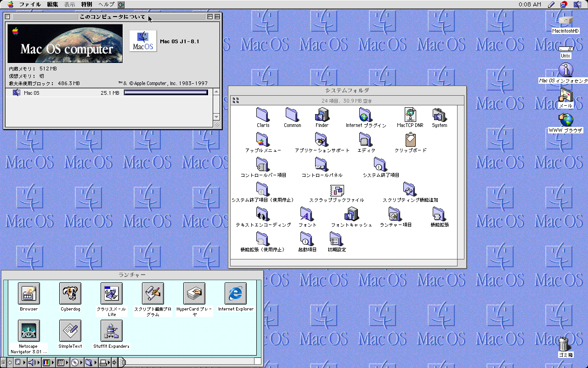This screenshot has height=368, width=588.
Task: Open the ファイル menu
Action: (30, 5)
